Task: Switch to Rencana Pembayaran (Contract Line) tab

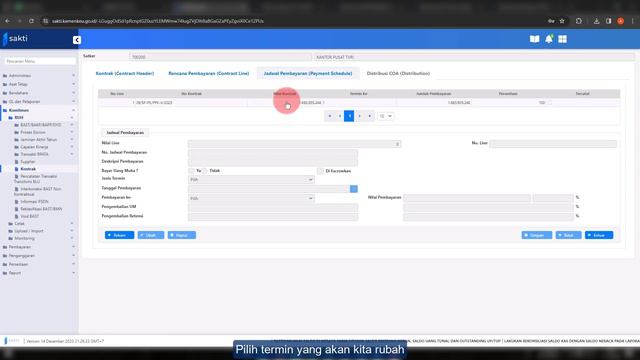Action: click(209, 73)
